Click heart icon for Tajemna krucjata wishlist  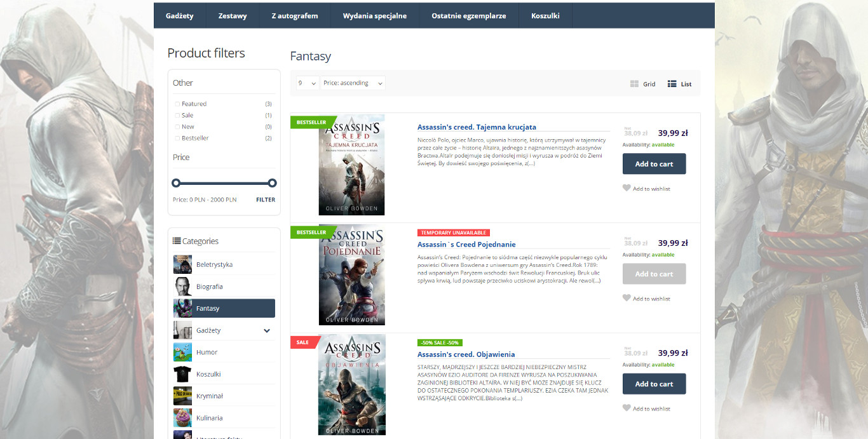point(627,188)
